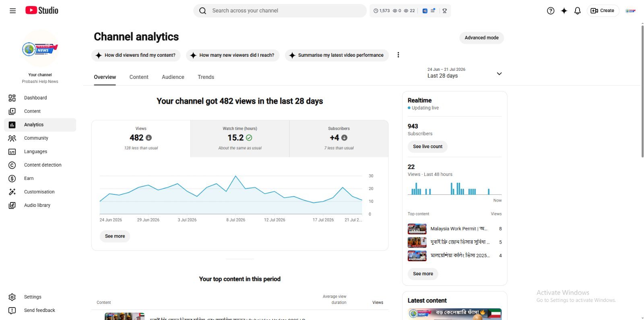Open the notifications bell

click(577, 11)
